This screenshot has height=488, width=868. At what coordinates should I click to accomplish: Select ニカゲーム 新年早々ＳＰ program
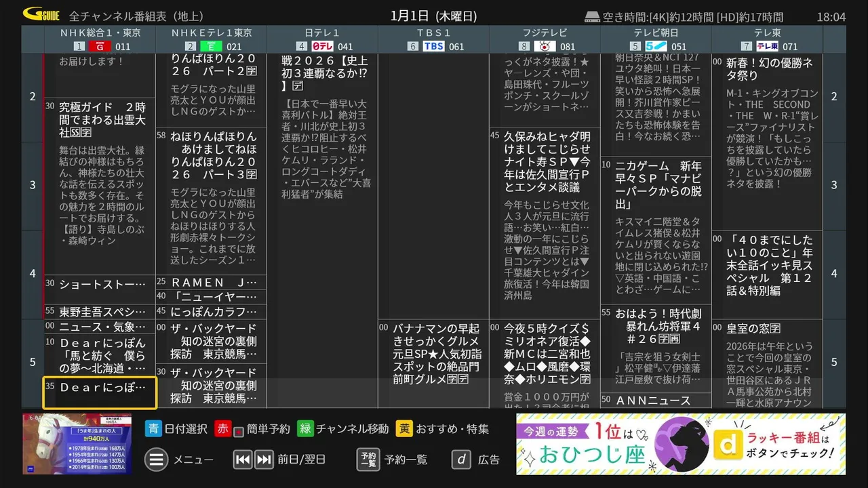pos(656,230)
